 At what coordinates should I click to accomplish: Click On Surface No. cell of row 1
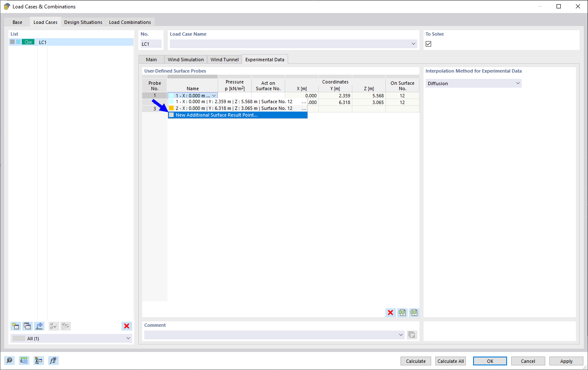click(402, 96)
